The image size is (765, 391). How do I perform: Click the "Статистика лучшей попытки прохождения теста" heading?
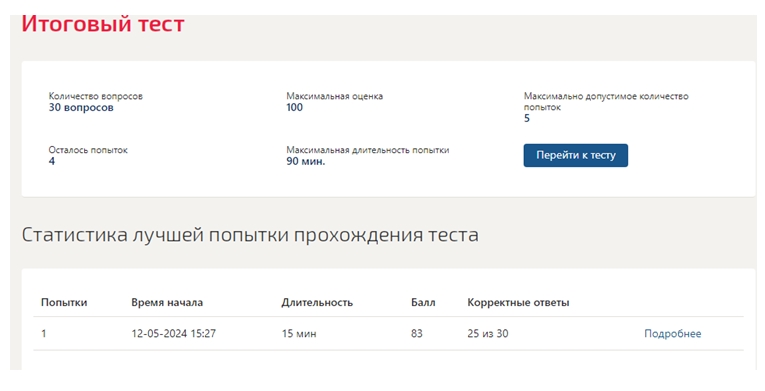(250, 235)
